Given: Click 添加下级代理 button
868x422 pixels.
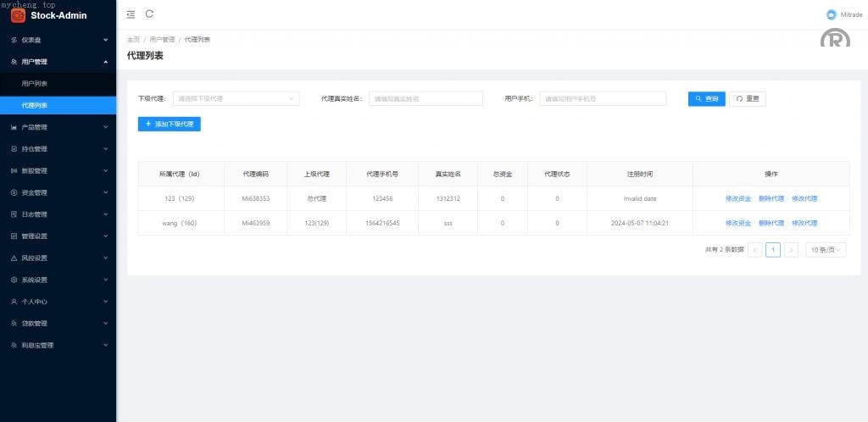Looking at the screenshot, I should click(x=169, y=124).
